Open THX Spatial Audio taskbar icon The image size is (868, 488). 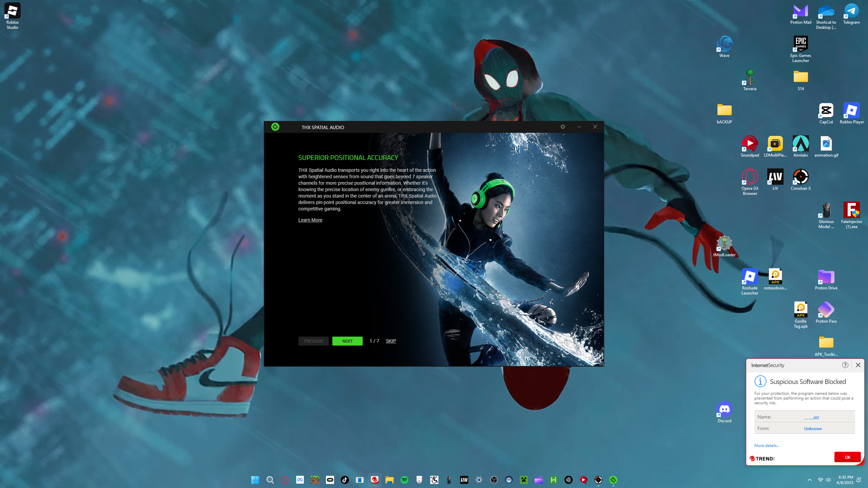(613, 480)
